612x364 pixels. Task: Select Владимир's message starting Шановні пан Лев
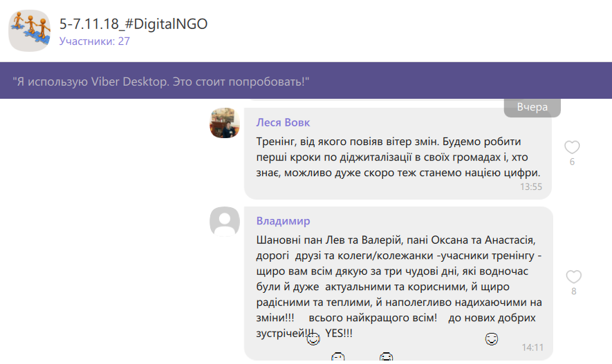(x=399, y=287)
